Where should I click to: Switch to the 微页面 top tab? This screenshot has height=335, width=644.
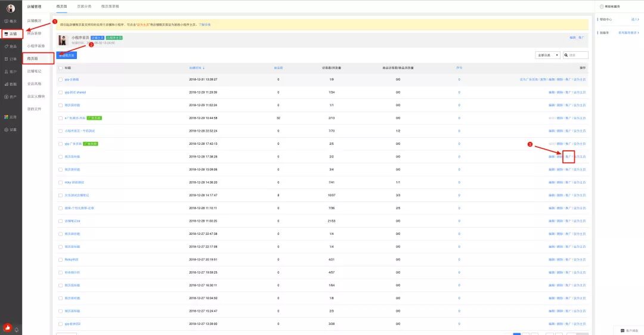point(61,7)
